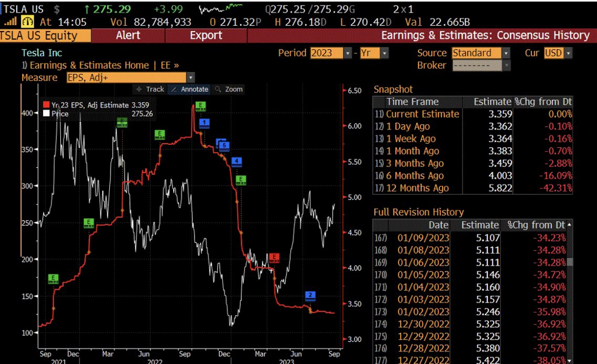Viewport: 597px width, 364px height.
Task: Click the scroll up arrow in Revision History
Action: (569, 225)
